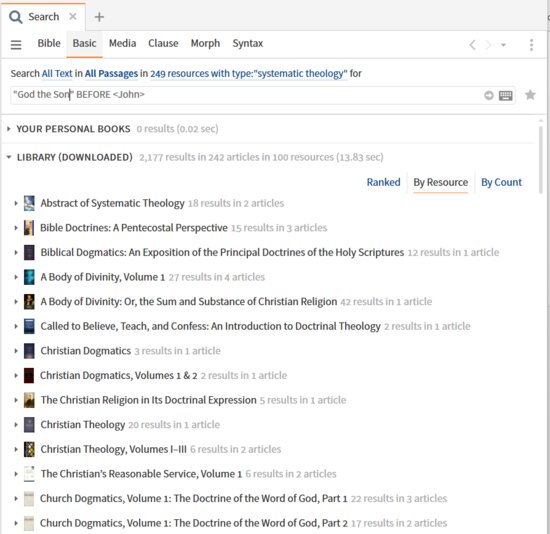Click Called to Believe book cover
Screen dimensions: 550x534
tap(29, 326)
